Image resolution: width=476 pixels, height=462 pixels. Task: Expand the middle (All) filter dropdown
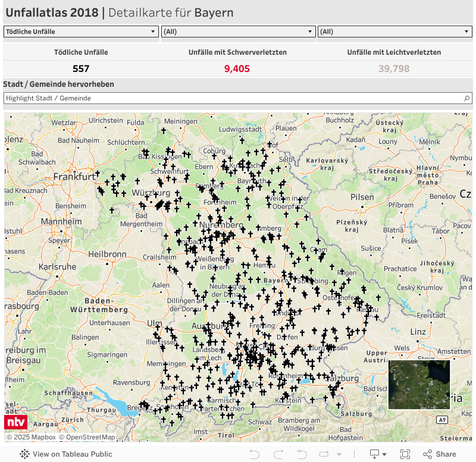click(238, 32)
